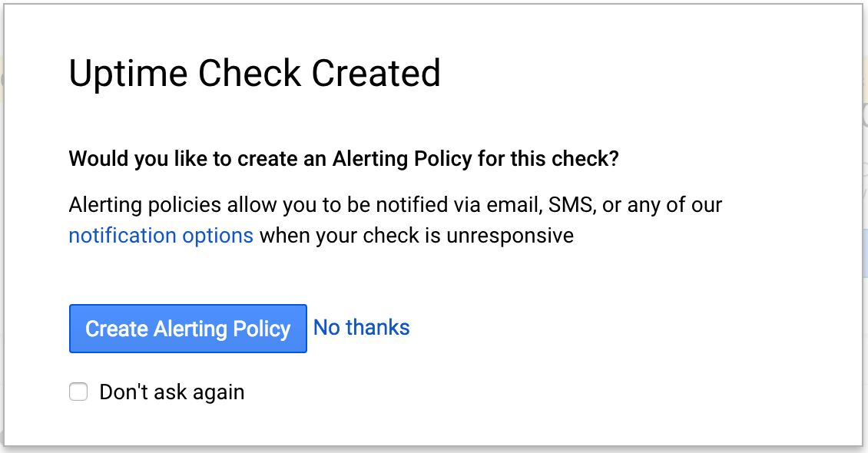Click the phrase "when your check is"
868x453 pixels.
pyautogui.click(x=341, y=235)
